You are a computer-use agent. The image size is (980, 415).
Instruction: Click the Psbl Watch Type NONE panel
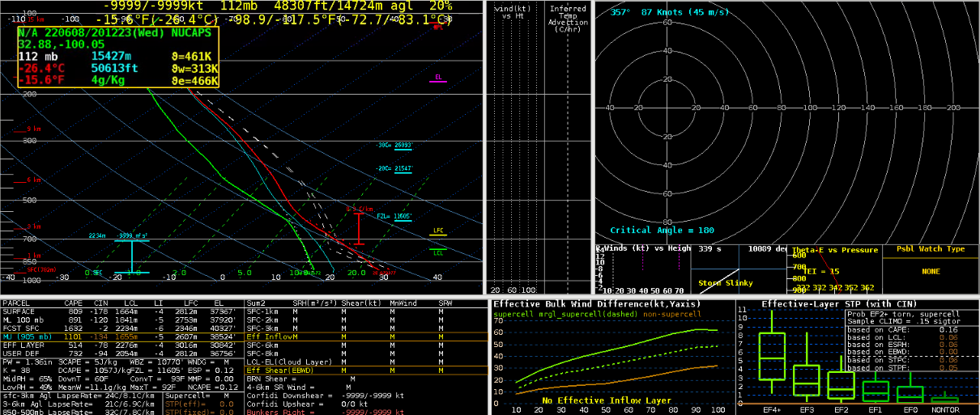(931, 269)
